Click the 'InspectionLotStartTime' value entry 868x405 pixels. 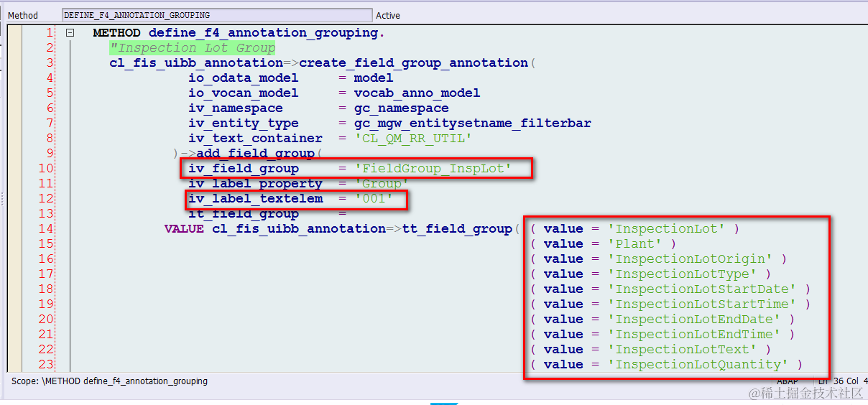point(670,304)
